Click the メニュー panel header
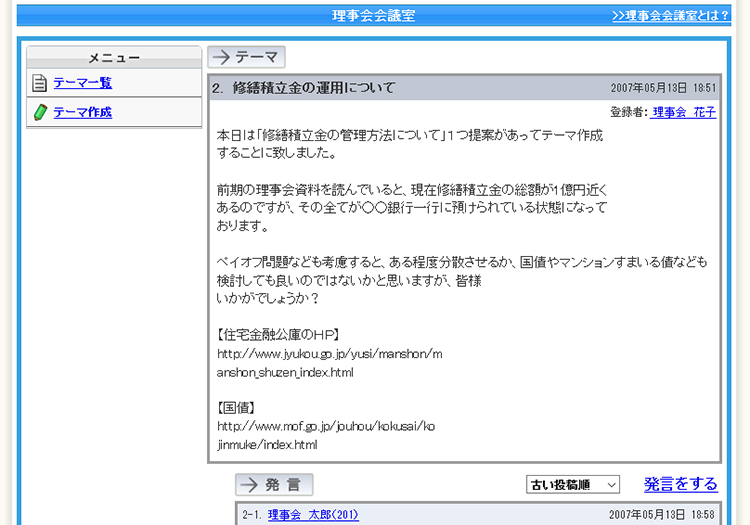The width and height of the screenshot is (750, 525). [x=114, y=58]
